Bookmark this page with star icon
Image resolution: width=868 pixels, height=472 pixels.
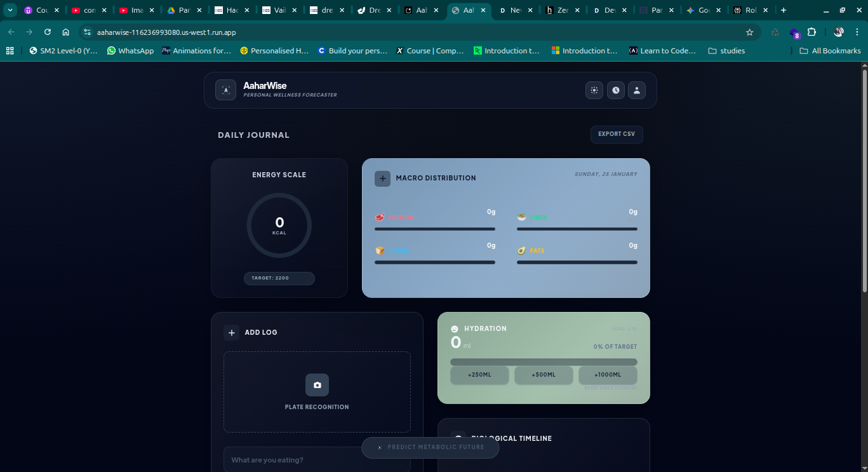coord(749,32)
